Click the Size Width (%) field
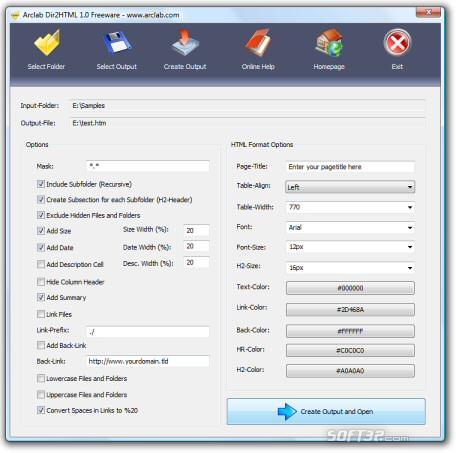 click(196, 231)
